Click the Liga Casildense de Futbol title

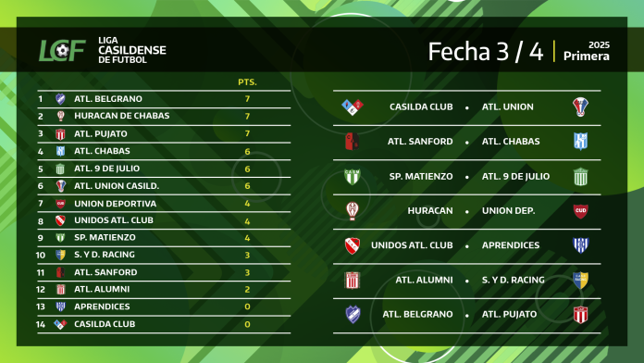tap(131, 50)
